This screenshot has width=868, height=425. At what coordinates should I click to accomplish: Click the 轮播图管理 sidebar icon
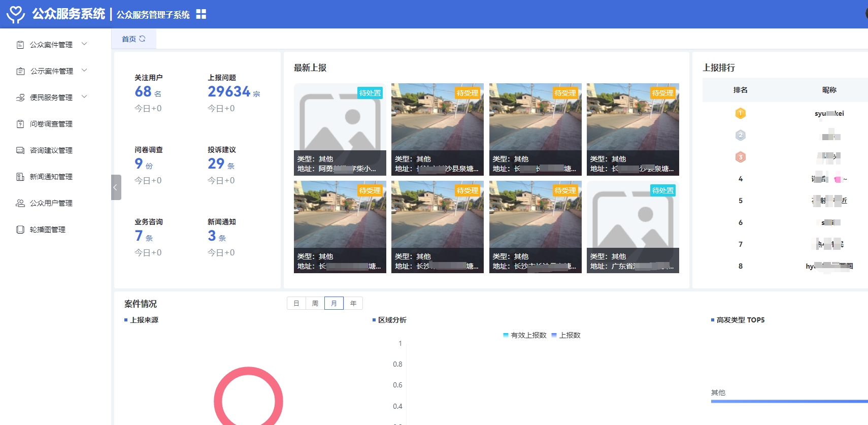tap(20, 230)
